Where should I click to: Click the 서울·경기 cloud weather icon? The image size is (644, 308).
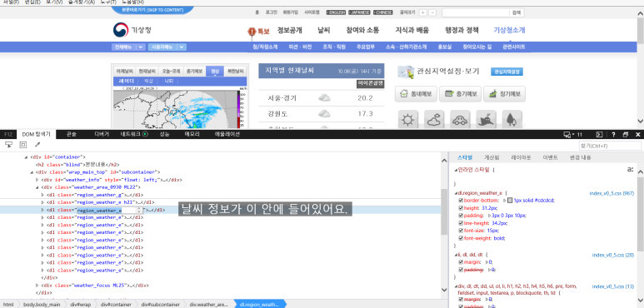324,98
